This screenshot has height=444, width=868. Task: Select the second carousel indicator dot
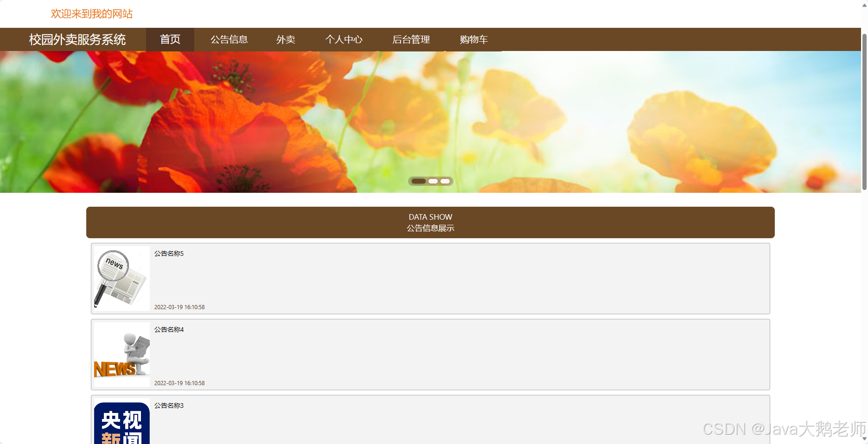433,181
